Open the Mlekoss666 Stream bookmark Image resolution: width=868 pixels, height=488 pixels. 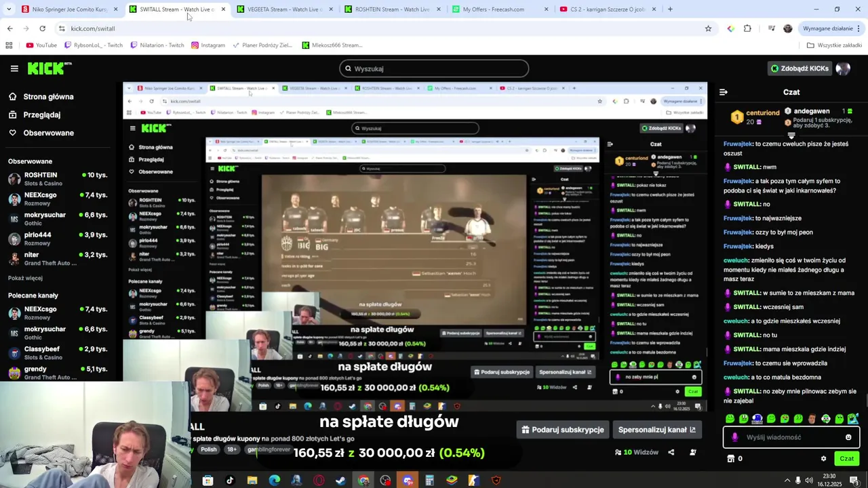point(332,45)
